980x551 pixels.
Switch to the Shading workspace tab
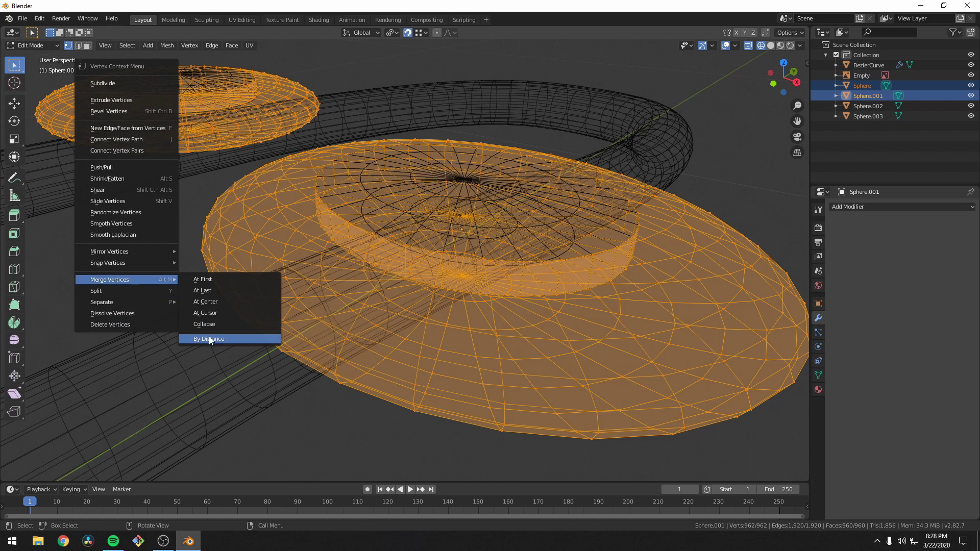click(x=318, y=19)
